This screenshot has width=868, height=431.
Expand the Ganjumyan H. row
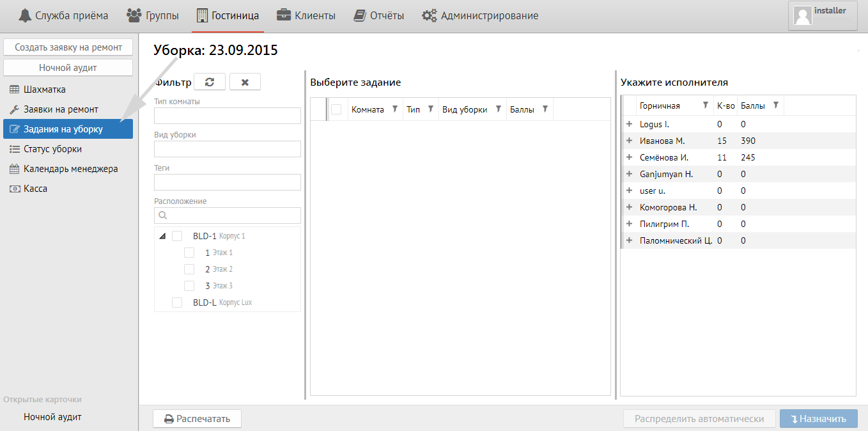(x=629, y=174)
